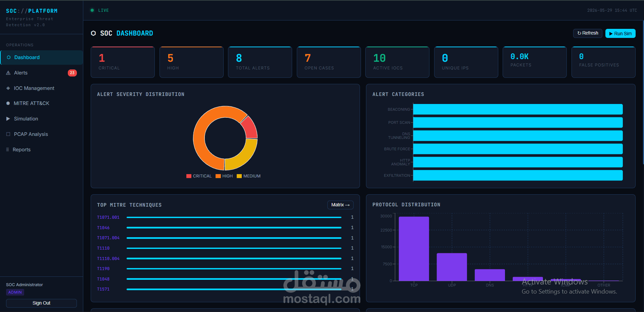Click technique ID T1190
The height and width of the screenshot is (312, 644).
(103, 269)
